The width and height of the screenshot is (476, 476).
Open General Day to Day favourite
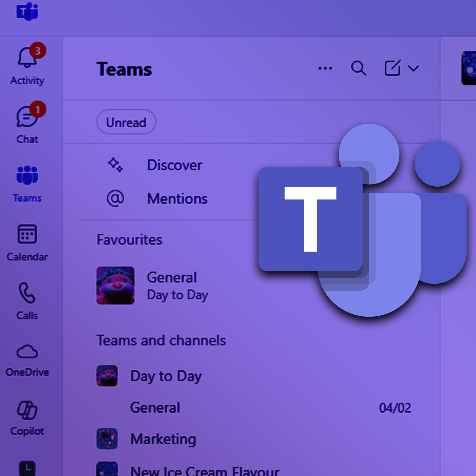(177, 286)
